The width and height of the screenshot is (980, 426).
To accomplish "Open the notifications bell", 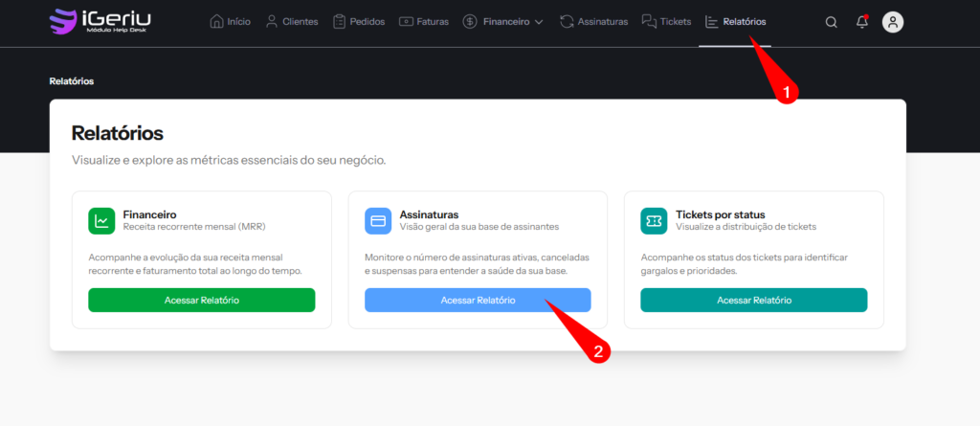I will coord(862,22).
